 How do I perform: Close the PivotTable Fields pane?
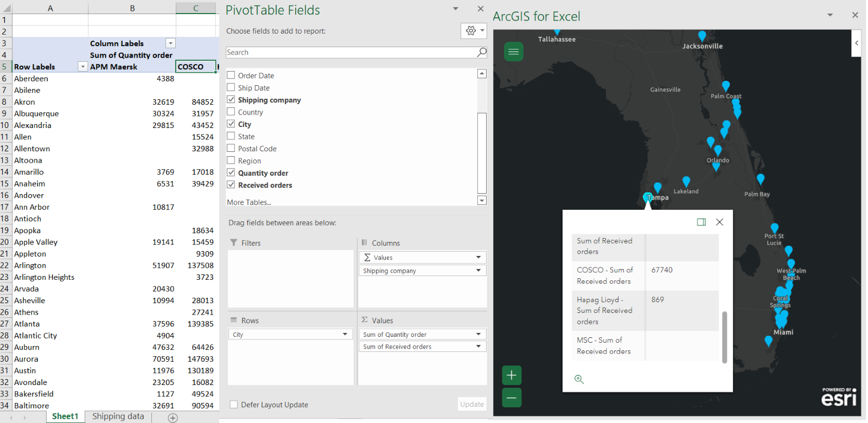tap(480, 9)
